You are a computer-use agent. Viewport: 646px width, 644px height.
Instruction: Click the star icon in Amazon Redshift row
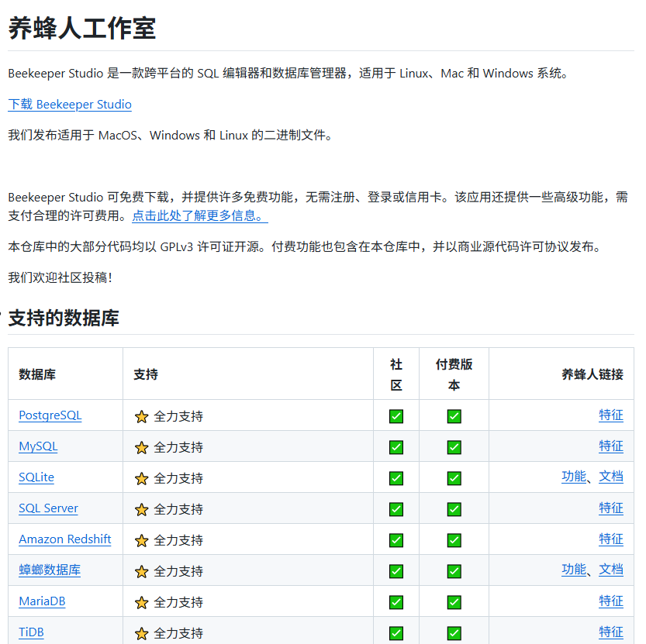pyautogui.click(x=141, y=541)
